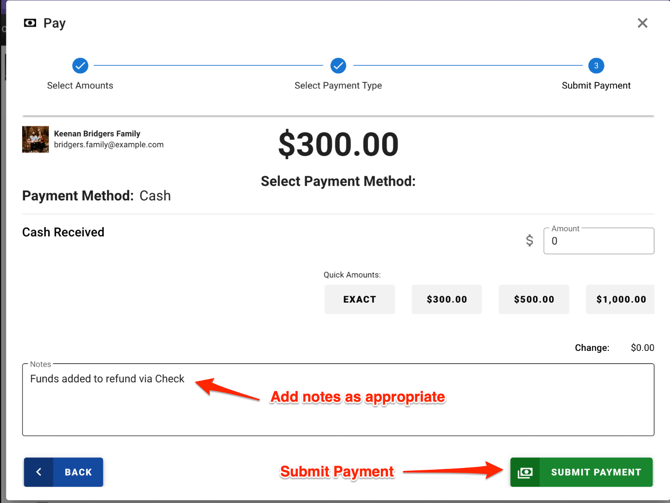Choose the EXACT quick amount
Screen dimensions: 670x503
[x=359, y=299]
